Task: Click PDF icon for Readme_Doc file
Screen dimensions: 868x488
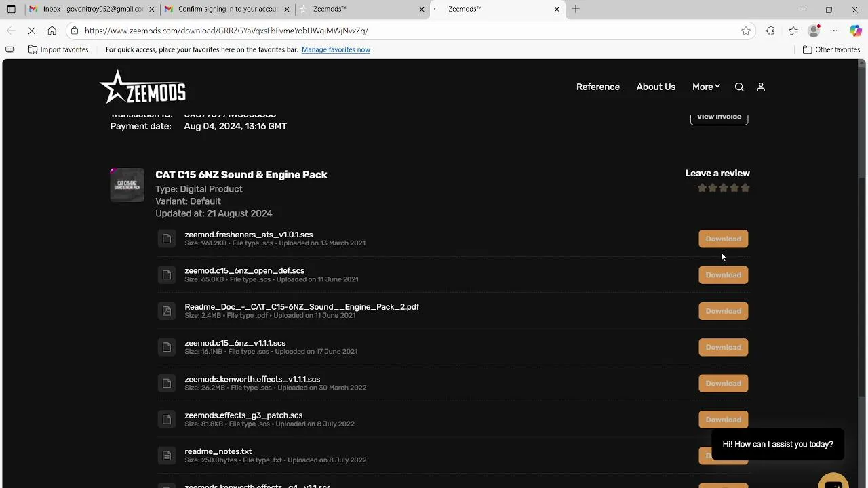Action: click(167, 311)
